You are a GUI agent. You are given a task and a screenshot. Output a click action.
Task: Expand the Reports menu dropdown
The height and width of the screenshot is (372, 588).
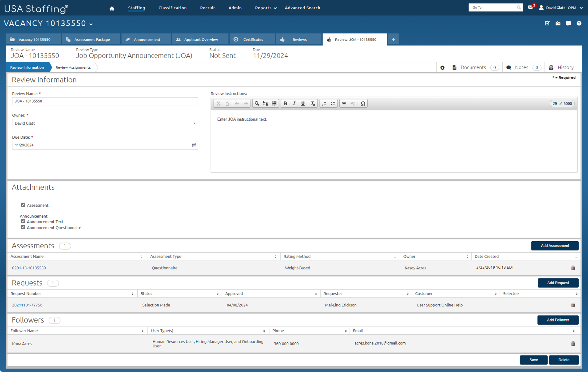[266, 8]
